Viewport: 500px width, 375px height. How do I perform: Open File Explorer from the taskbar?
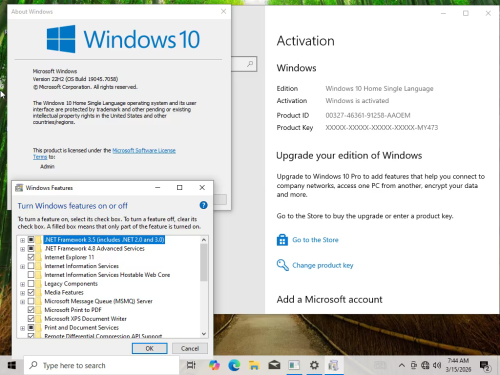[254, 365]
